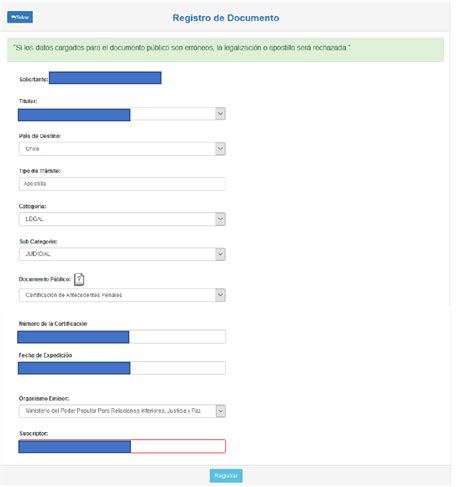
Task: Click the Número de la Certificación field
Action: (x=122, y=337)
